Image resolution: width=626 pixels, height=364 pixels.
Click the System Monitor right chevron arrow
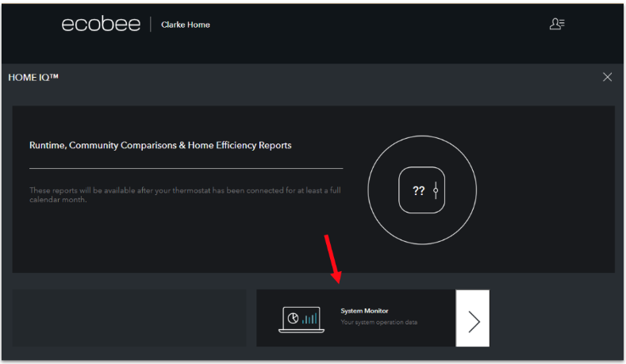[x=473, y=318]
